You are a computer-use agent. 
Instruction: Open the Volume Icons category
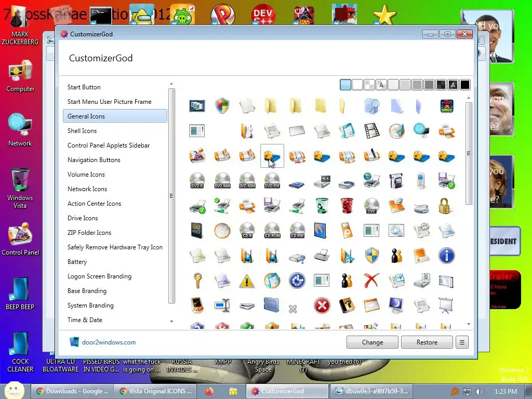point(86,175)
